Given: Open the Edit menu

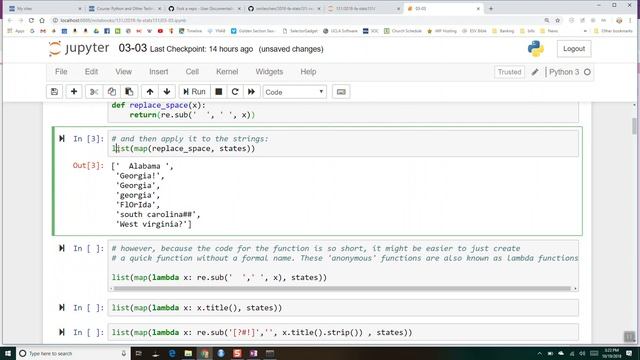Looking at the screenshot, I should pos(91,71).
